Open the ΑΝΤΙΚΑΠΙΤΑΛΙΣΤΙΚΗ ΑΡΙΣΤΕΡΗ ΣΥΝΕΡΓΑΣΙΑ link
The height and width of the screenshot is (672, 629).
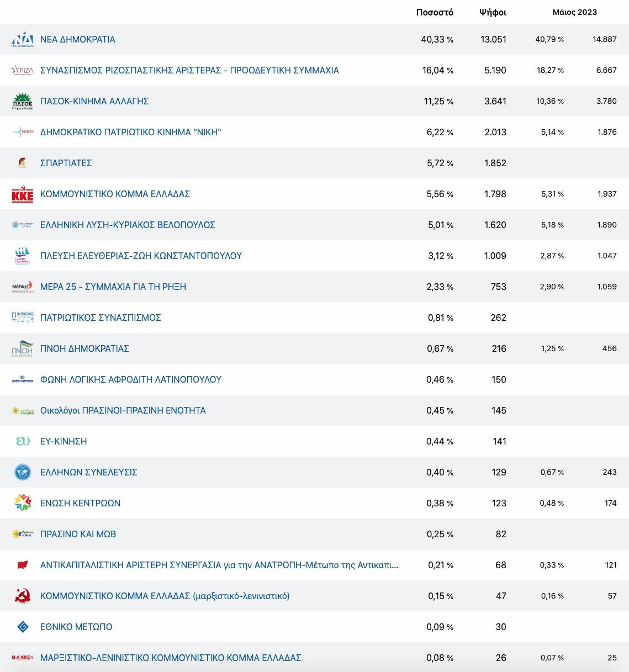[x=219, y=565]
